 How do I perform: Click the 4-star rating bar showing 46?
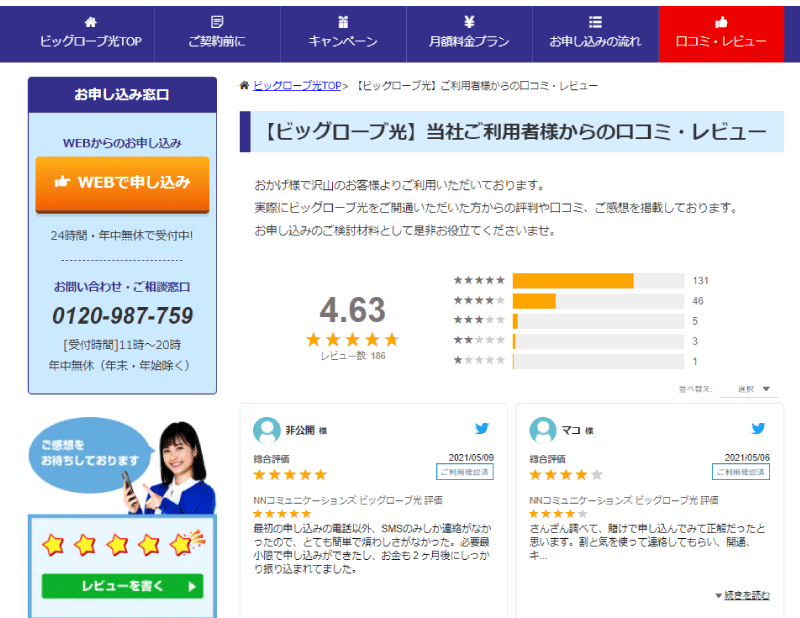tap(598, 301)
